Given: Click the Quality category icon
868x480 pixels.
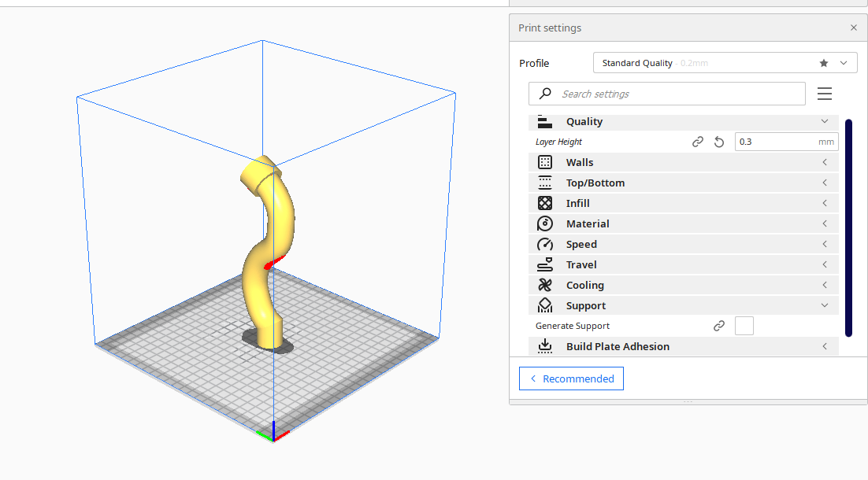Looking at the screenshot, I should 545,122.
